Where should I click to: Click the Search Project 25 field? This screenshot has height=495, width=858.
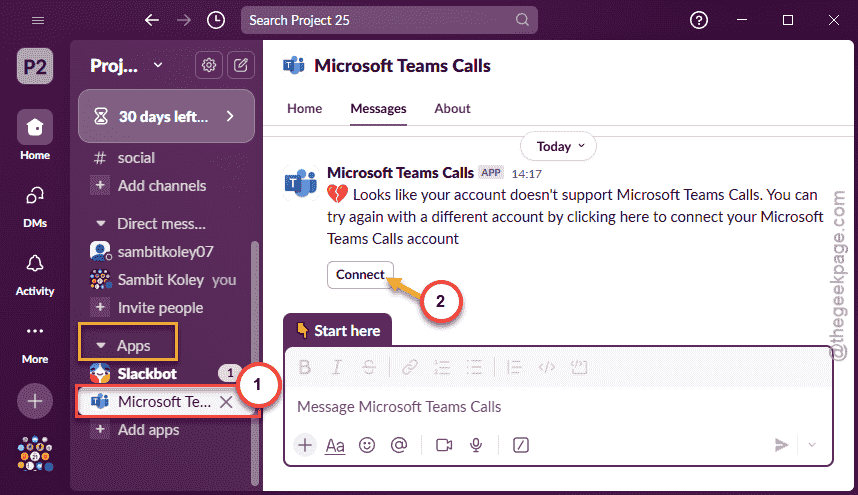point(389,20)
